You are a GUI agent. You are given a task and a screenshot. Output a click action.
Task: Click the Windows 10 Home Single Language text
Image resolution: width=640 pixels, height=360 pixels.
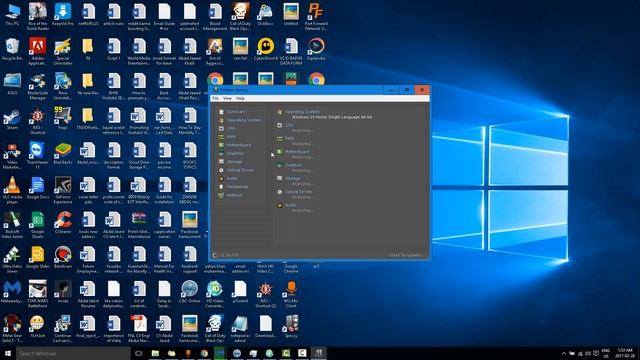332,117
